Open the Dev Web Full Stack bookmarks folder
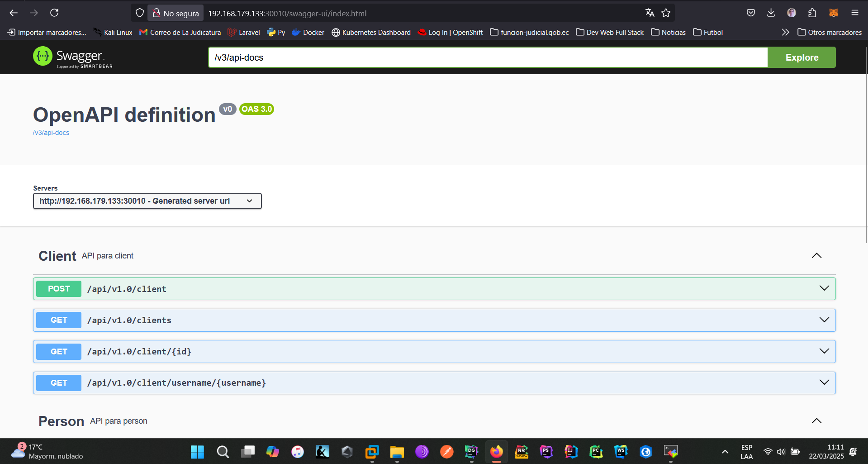 tap(610, 33)
